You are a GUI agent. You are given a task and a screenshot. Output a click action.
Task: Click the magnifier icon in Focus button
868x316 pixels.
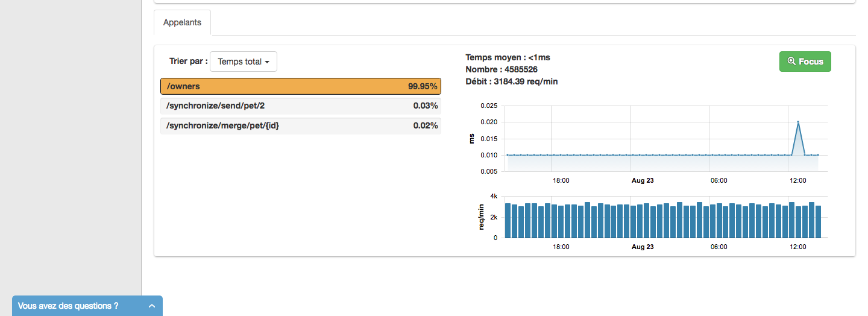[791, 62]
